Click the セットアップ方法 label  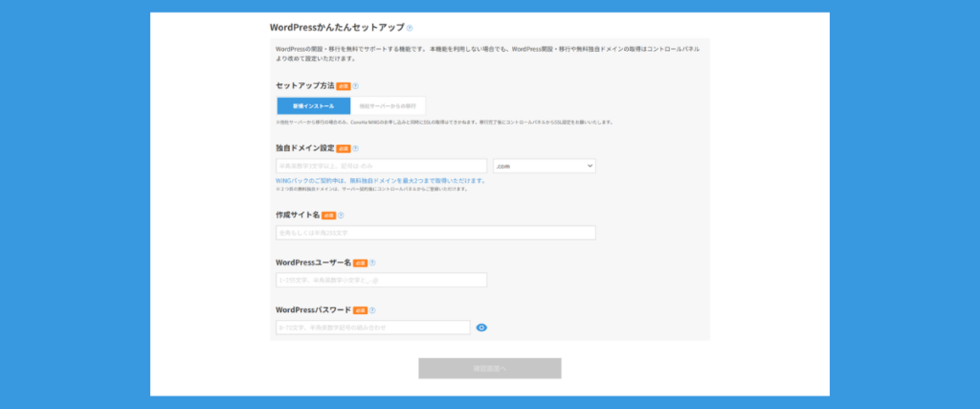(305, 86)
